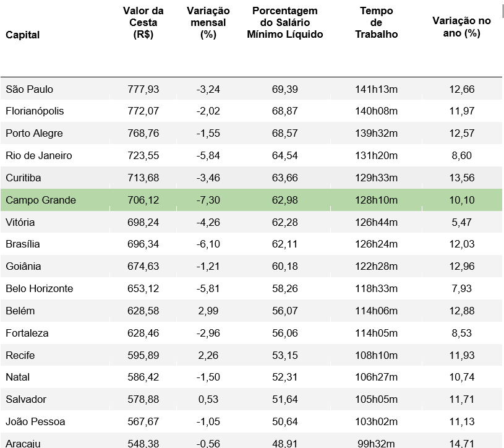Select the São Paulo row label
Screen dimensions: 504x448
29,89
